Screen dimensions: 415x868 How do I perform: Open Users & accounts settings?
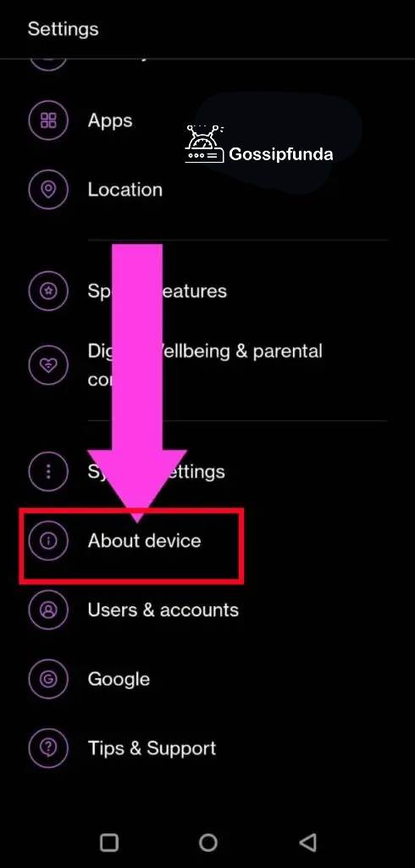click(x=207, y=610)
